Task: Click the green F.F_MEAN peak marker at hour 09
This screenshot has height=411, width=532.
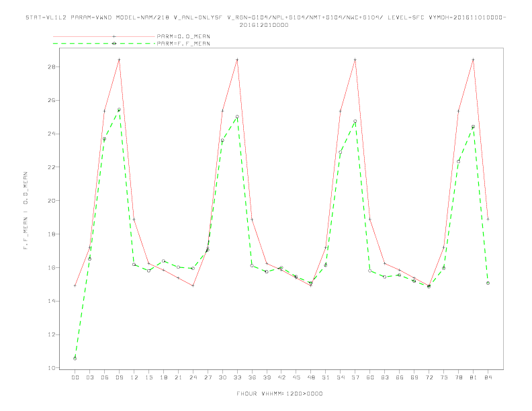Action: pyautogui.click(x=119, y=109)
